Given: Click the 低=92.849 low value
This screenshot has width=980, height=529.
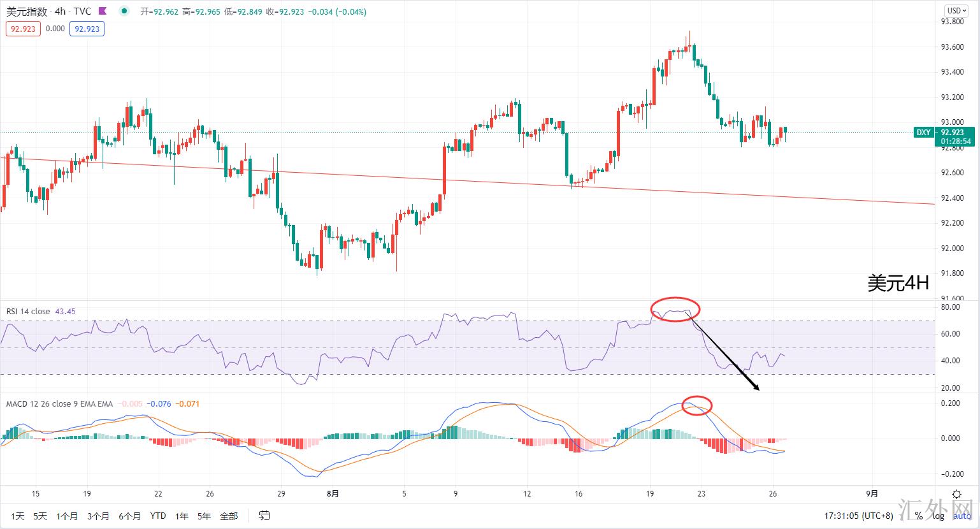Looking at the screenshot, I should [243, 11].
